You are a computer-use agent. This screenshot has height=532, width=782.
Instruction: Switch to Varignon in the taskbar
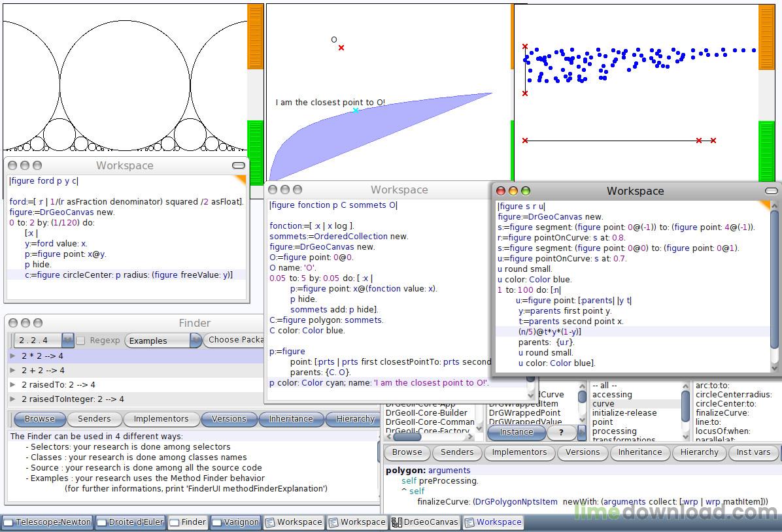click(236, 522)
